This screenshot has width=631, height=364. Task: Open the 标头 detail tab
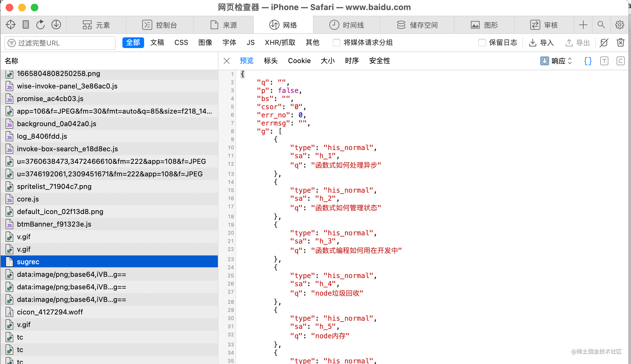click(x=271, y=61)
